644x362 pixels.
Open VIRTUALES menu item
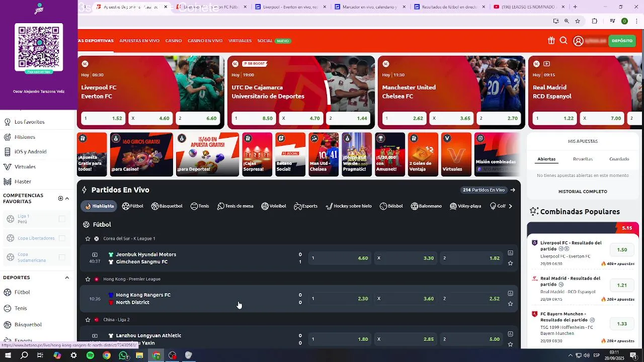240,41
